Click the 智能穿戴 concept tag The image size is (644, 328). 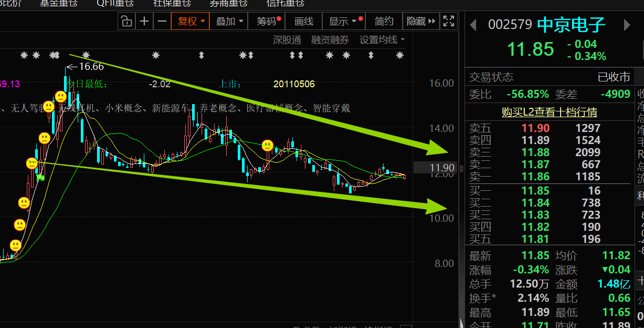pos(332,109)
